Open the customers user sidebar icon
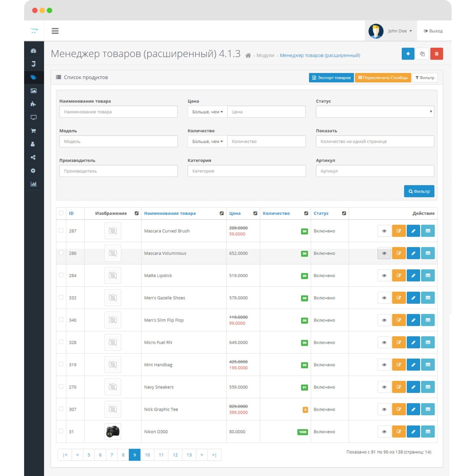This screenshot has height=476, width=476. point(33,144)
